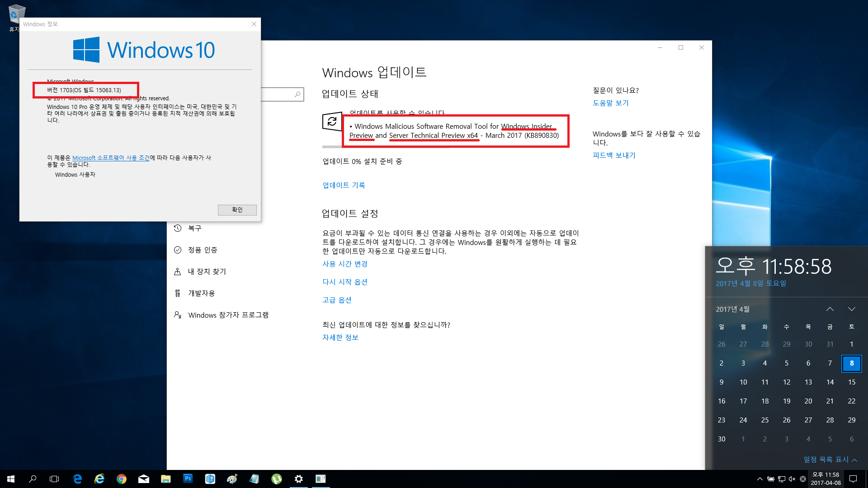Open taskbar search magnifier
The width and height of the screenshot is (868, 488).
(33, 479)
